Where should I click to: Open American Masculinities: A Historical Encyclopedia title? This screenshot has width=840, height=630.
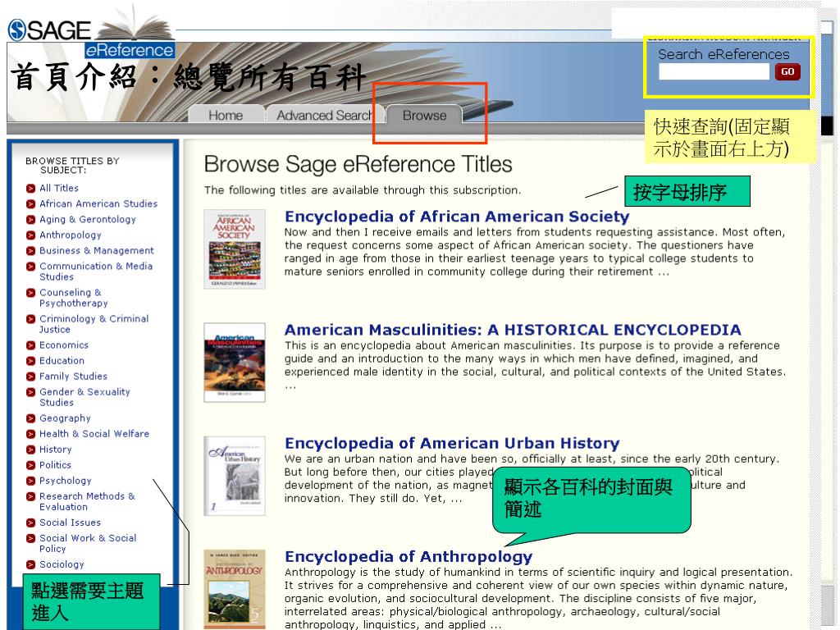(x=513, y=330)
